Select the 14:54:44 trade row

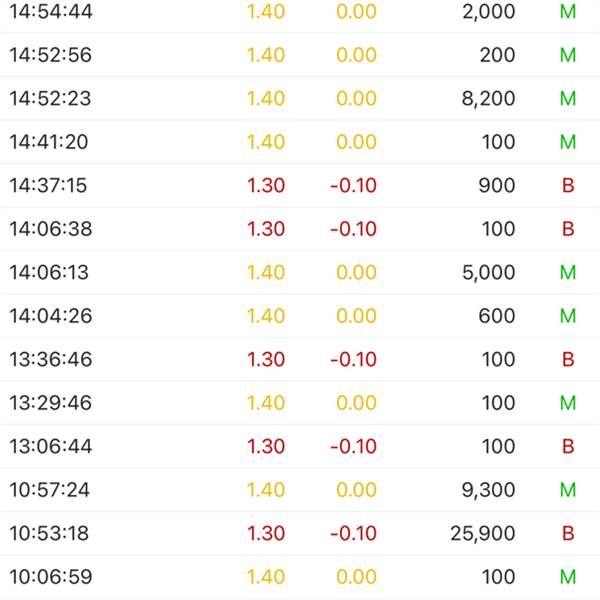click(x=300, y=11)
